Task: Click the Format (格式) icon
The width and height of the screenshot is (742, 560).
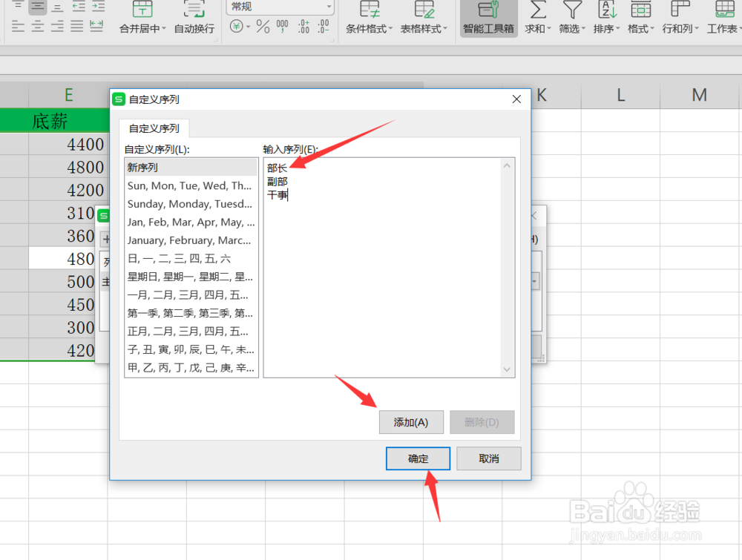Action: (641, 8)
